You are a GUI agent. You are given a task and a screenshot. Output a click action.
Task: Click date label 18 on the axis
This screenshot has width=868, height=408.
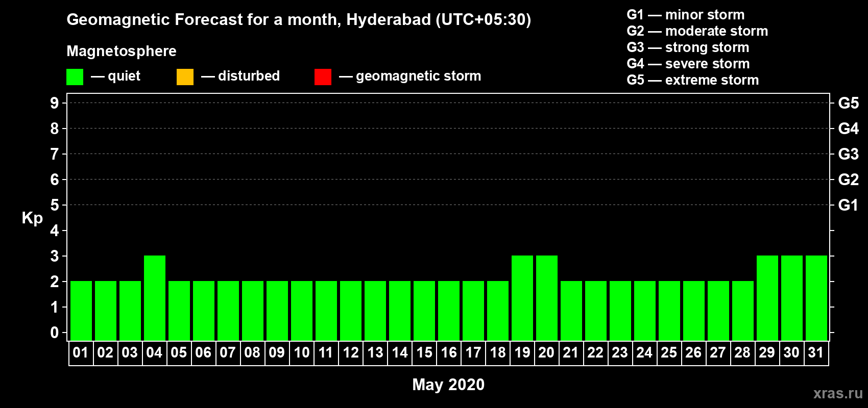[497, 352]
